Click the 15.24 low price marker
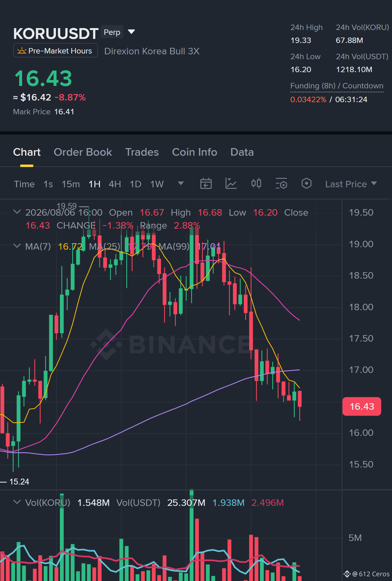Screen dimensions: 392x581 click(x=19, y=482)
